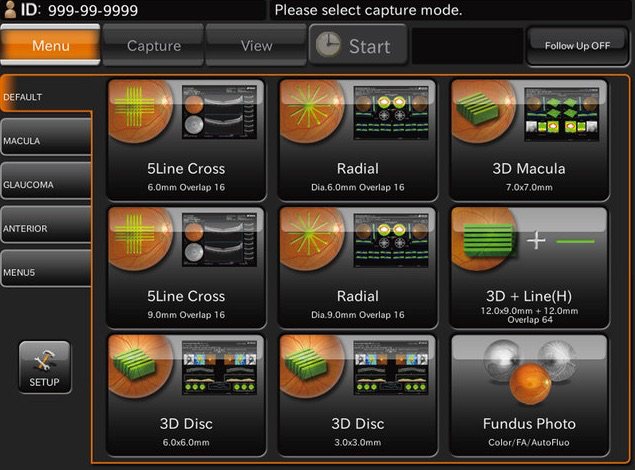The width and height of the screenshot is (635, 470).
Task: Select the 5Line Cross 9.0mm scan mode
Action: 186,268
